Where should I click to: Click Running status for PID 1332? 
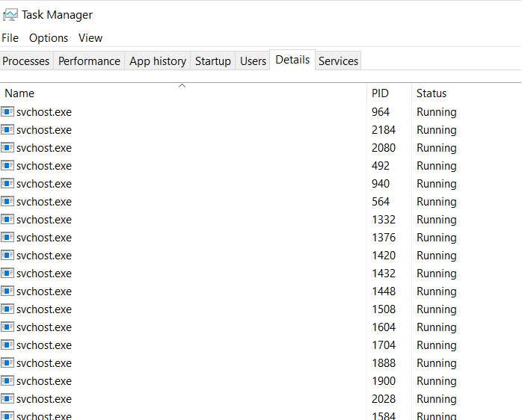(x=437, y=220)
